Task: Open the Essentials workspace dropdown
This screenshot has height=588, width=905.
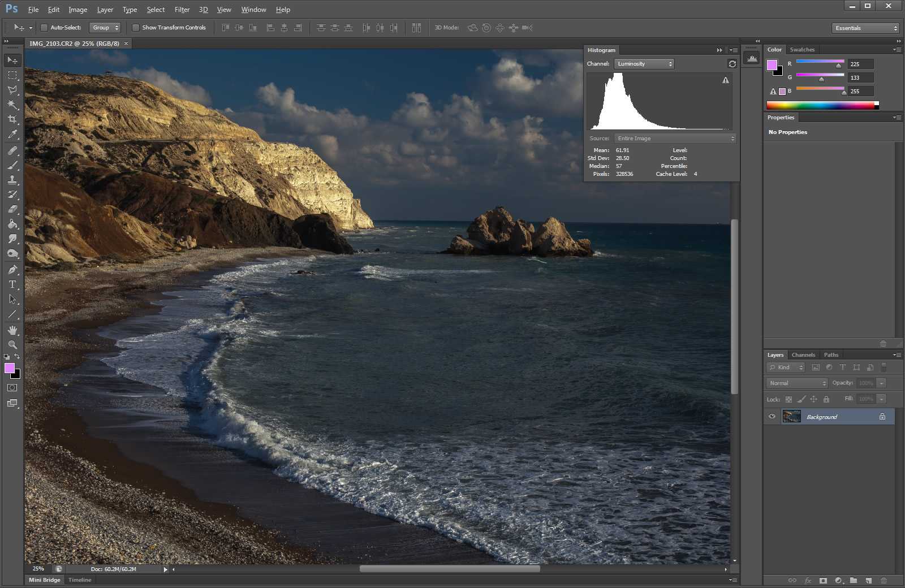Action: [x=865, y=28]
